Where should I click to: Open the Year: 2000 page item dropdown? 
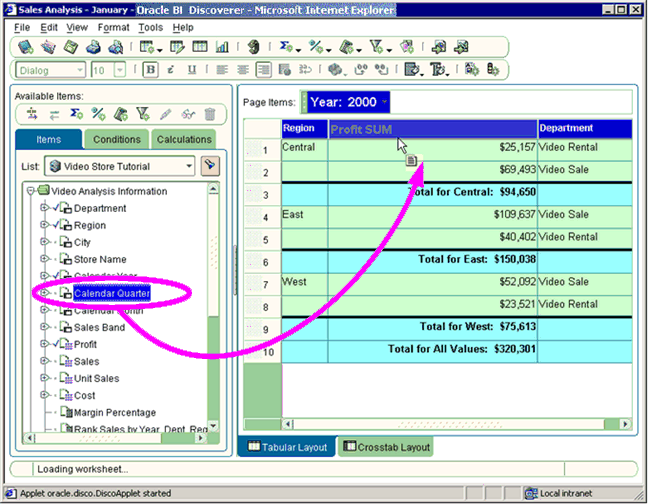click(x=384, y=101)
